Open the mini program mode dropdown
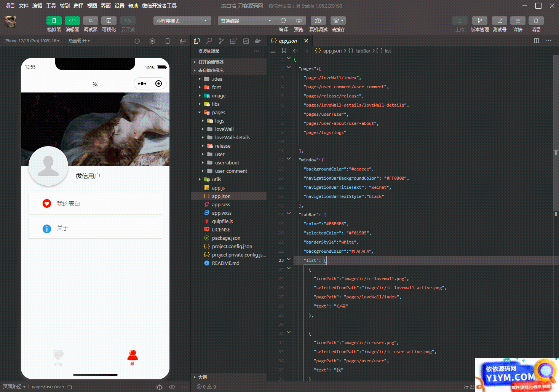The image size is (559, 392). point(182,21)
